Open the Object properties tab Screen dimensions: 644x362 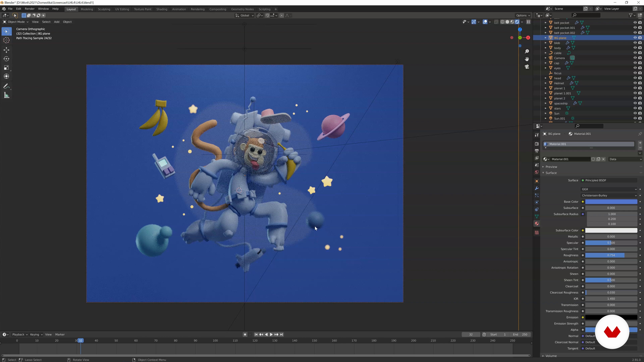coord(536,181)
